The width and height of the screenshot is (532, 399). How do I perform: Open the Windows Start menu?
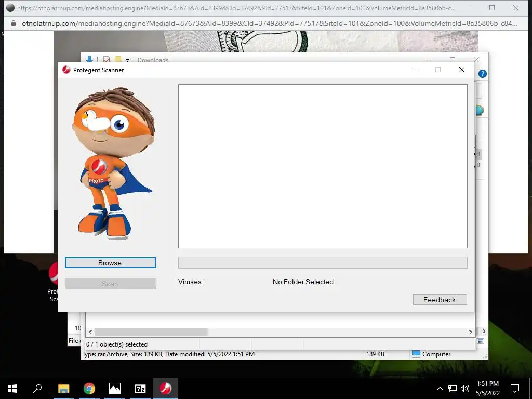coord(12,389)
